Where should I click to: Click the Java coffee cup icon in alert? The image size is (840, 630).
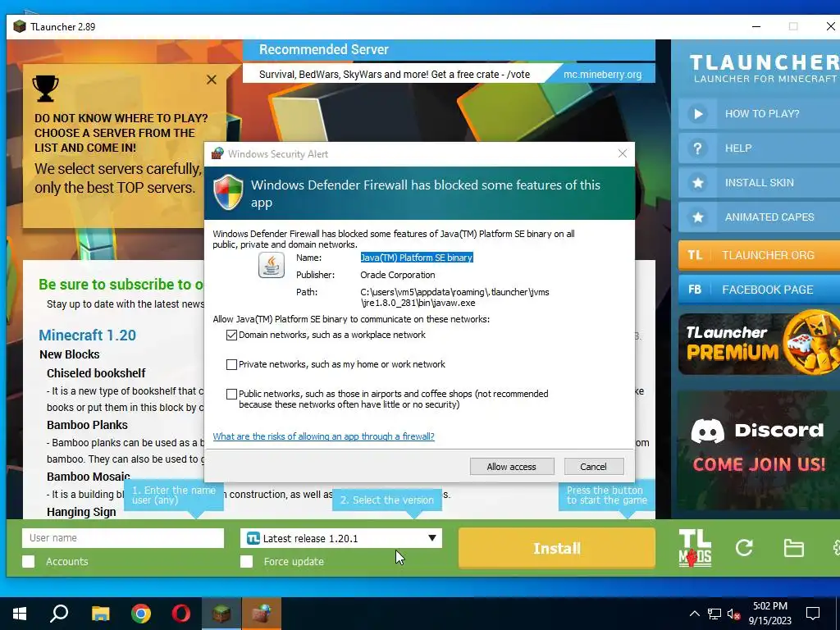coord(271,265)
